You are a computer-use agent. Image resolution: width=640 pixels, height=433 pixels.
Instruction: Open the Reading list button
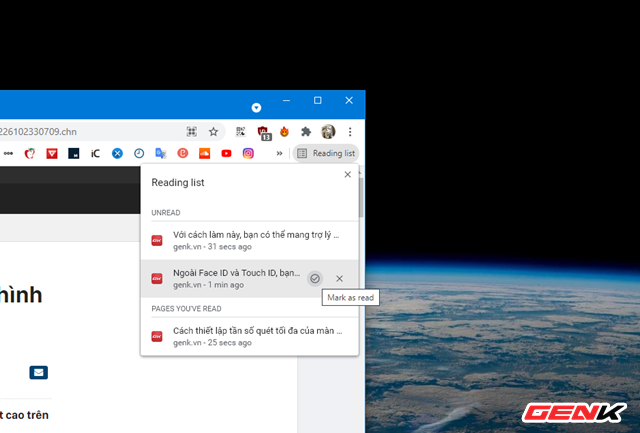[x=326, y=153]
